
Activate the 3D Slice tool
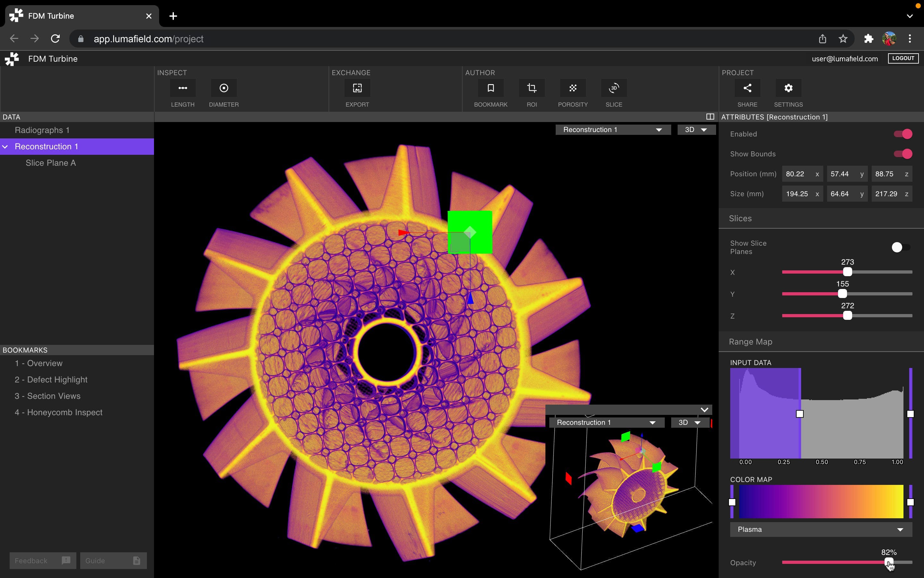(x=613, y=88)
